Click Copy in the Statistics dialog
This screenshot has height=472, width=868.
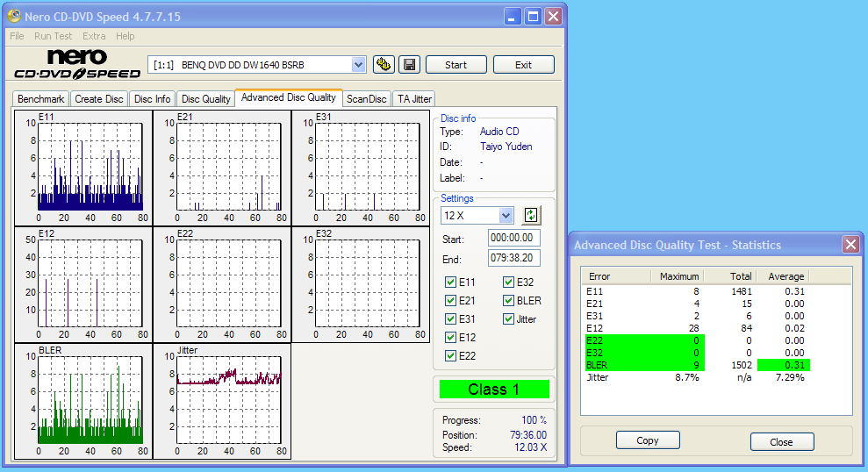click(x=648, y=440)
